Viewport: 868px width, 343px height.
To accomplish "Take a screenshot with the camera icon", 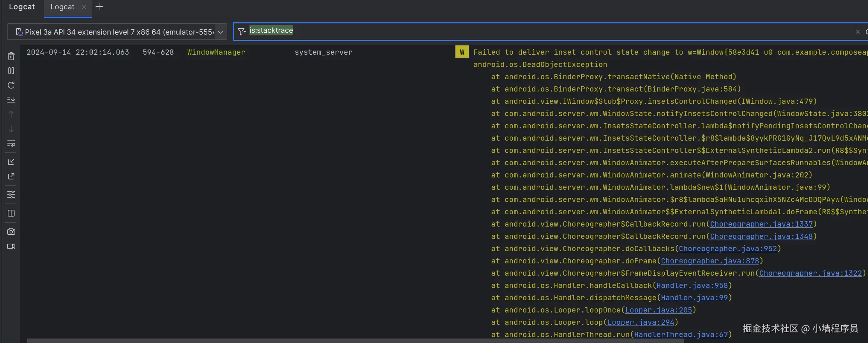I will pyautogui.click(x=11, y=231).
